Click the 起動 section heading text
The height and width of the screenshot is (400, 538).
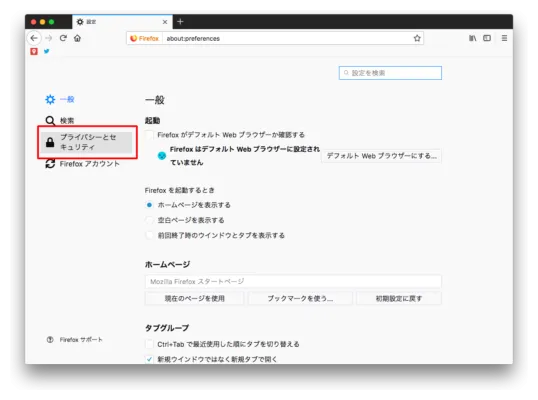152,120
